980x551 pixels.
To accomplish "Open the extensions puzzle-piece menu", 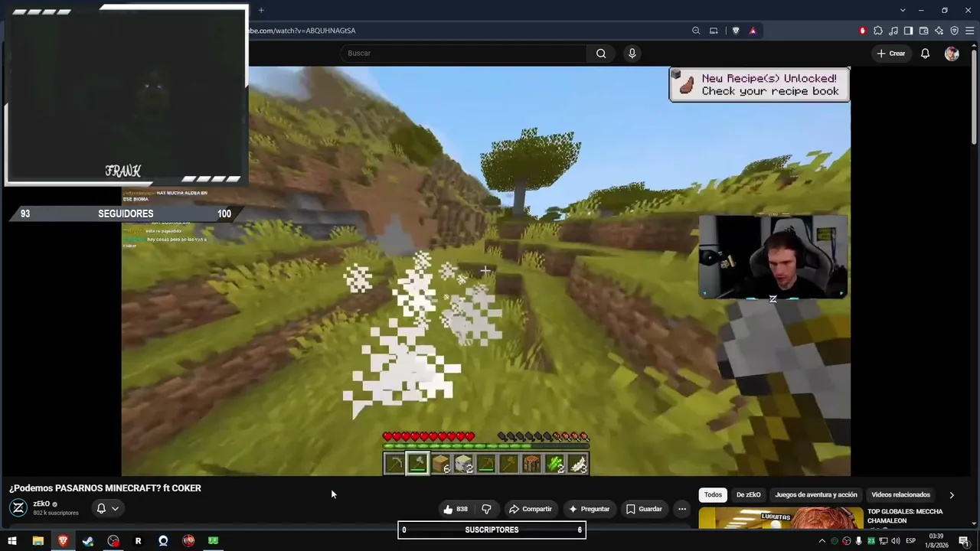I will (877, 31).
